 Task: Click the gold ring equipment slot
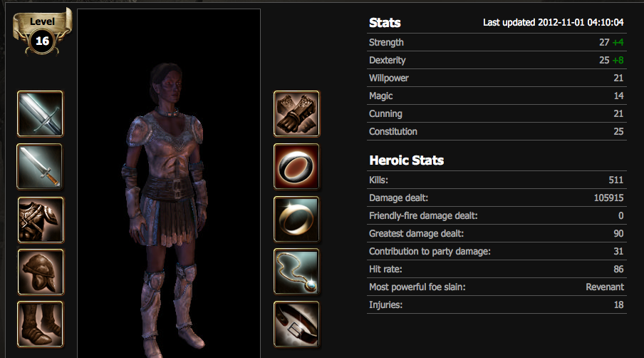point(296,219)
